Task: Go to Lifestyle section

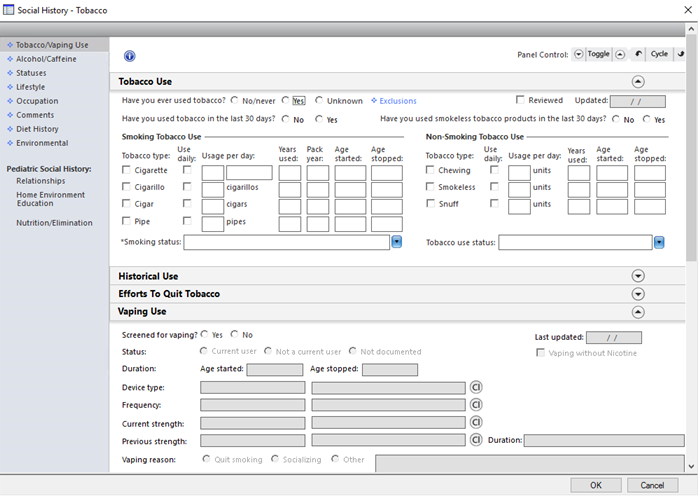Action: (x=31, y=87)
